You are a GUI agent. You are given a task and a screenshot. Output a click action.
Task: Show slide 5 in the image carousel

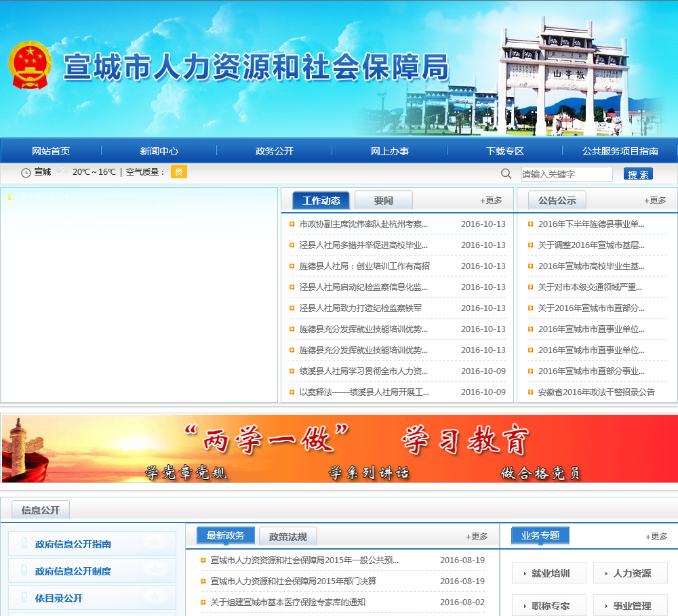[66, 197]
